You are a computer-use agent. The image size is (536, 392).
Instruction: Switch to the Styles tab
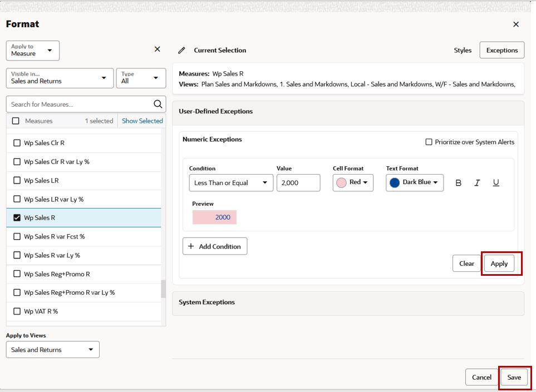point(463,50)
